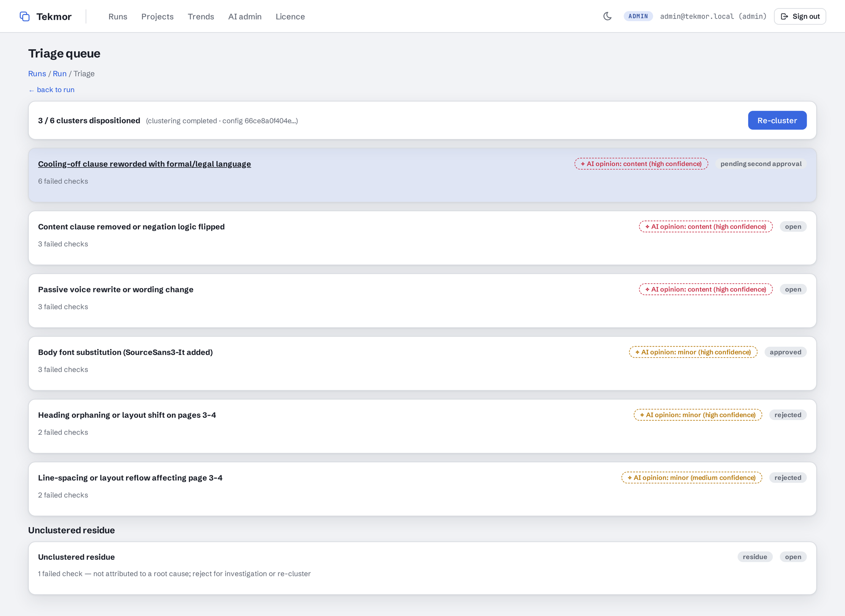
Task: Click 3 / 6 clusters dispositioned text
Action: click(x=89, y=120)
